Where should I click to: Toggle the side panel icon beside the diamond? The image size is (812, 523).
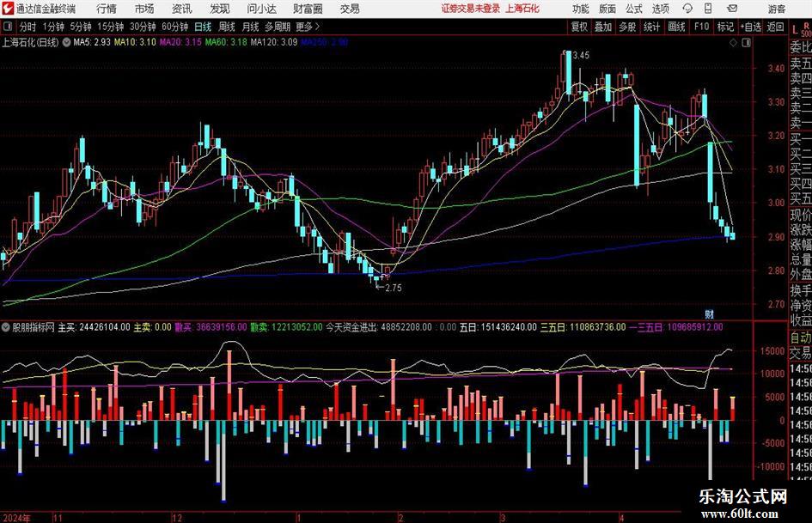coord(746,43)
